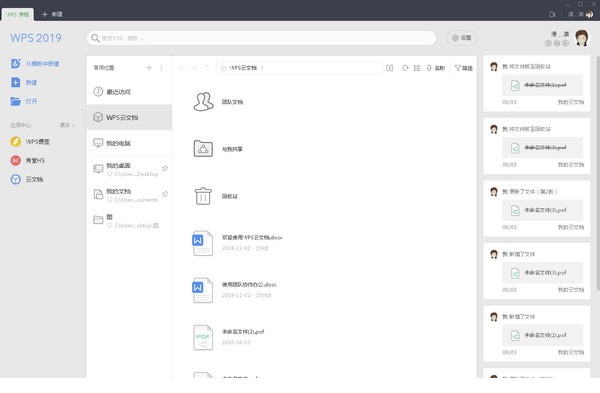This screenshot has height=393, width=600.
Task: Open the 未命名文件(2).pdf icon in the file list
Action: click(203, 337)
